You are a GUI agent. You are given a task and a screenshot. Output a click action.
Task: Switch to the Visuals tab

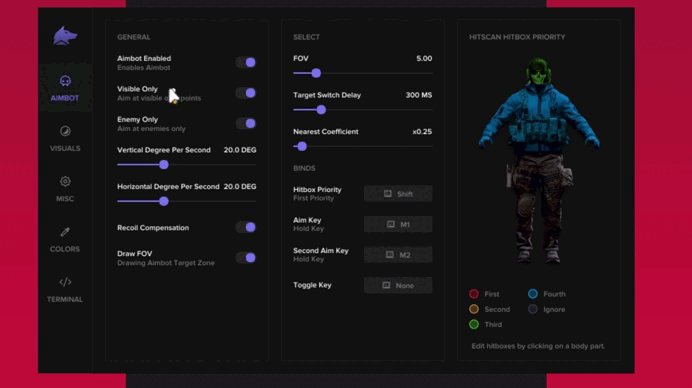click(x=65, y=139)
